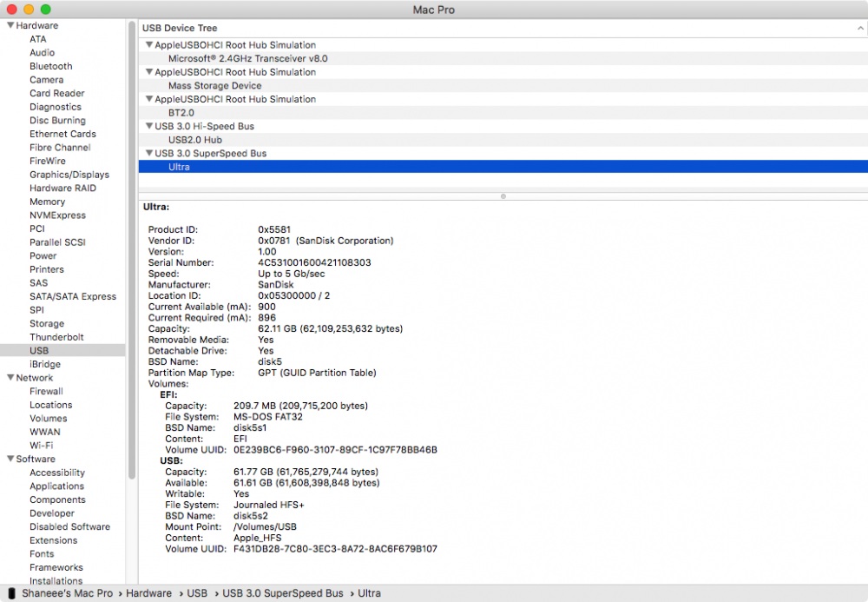Open Disc Burning information
This screenshot has height=602, width=868.
point(57,121)
